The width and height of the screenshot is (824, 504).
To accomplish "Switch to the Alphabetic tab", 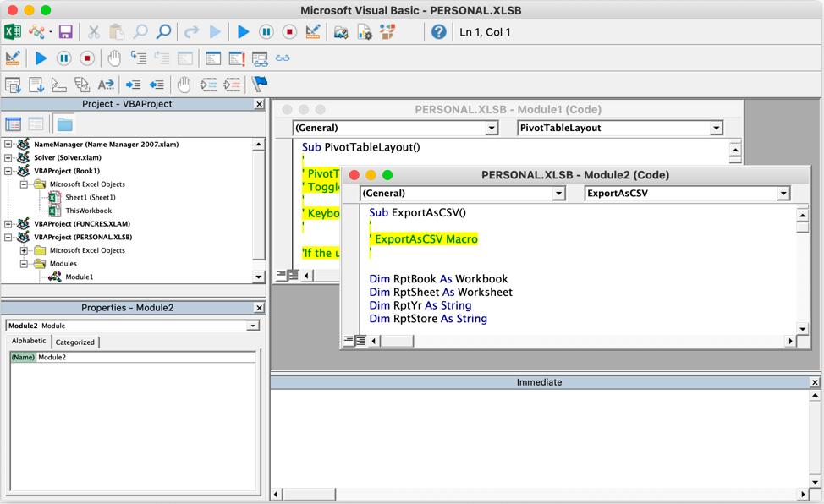I will (29, 341).
